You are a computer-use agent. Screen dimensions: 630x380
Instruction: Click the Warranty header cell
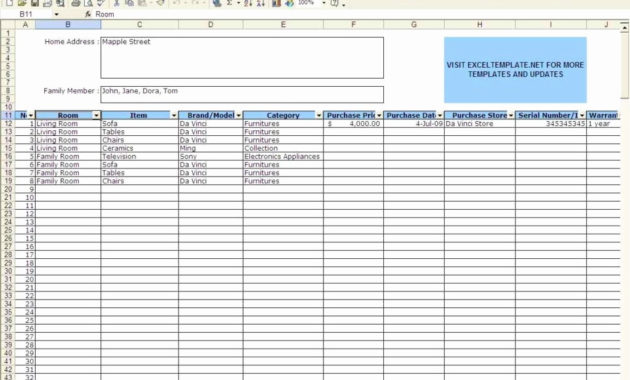click(x=603, y=115)
